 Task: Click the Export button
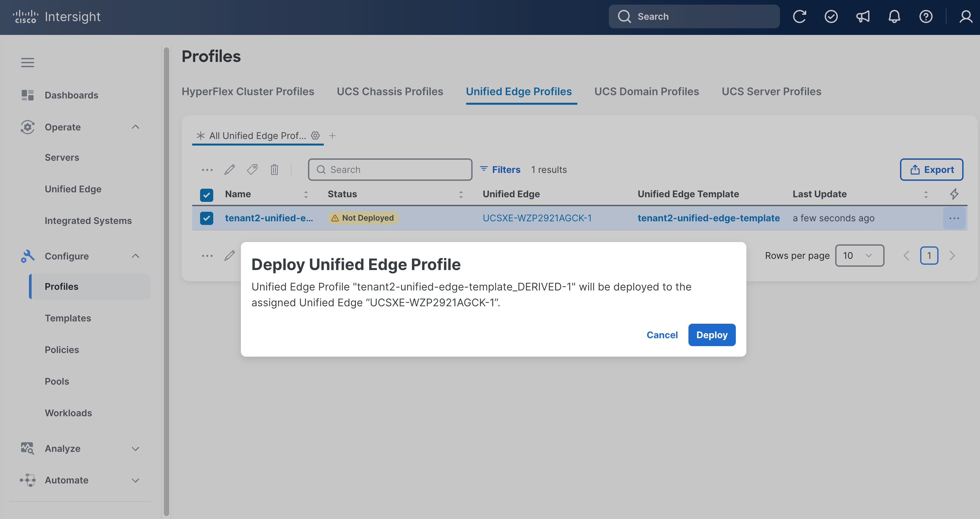(931, 170)
